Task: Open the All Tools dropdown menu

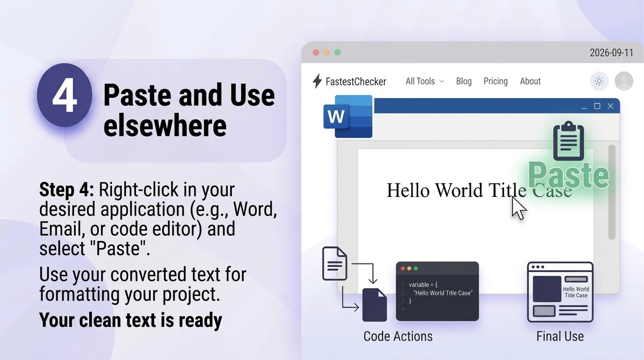Action: coord(425,81)
